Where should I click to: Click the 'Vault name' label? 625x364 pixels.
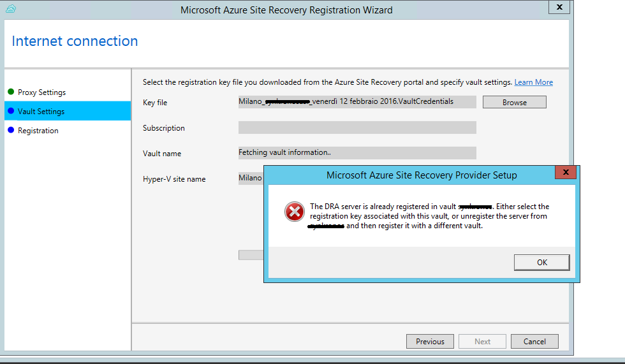(x=162, y=154)
